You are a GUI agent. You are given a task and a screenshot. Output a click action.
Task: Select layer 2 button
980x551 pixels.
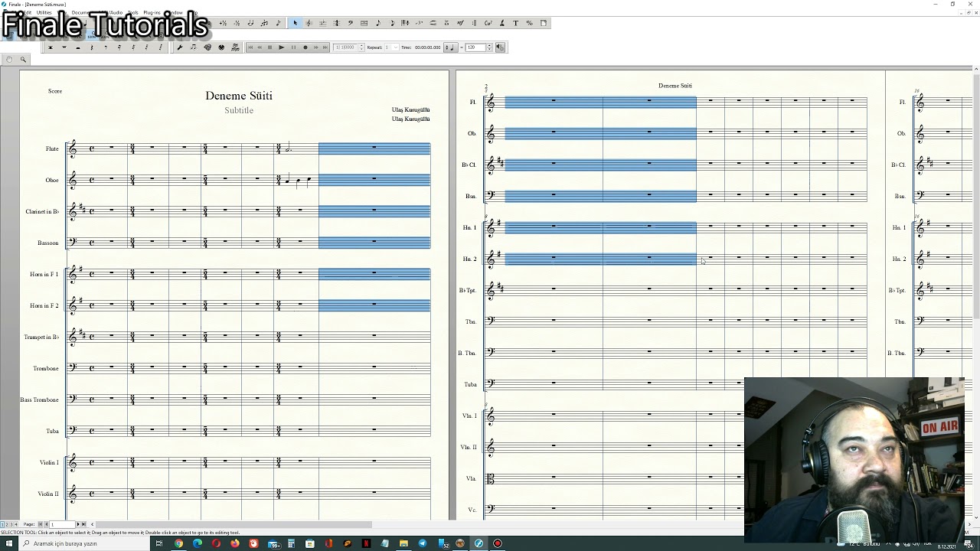click(7, 524)
